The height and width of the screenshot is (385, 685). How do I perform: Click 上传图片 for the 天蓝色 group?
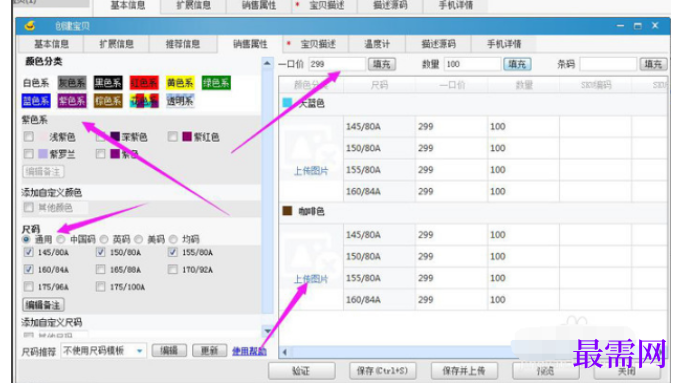pyautogui.click(x=311, y=171)
